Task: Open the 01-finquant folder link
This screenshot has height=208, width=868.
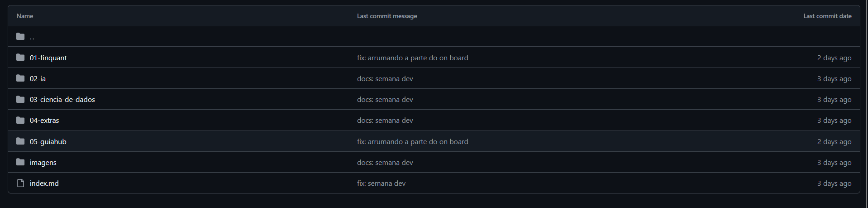Action: 48,58
